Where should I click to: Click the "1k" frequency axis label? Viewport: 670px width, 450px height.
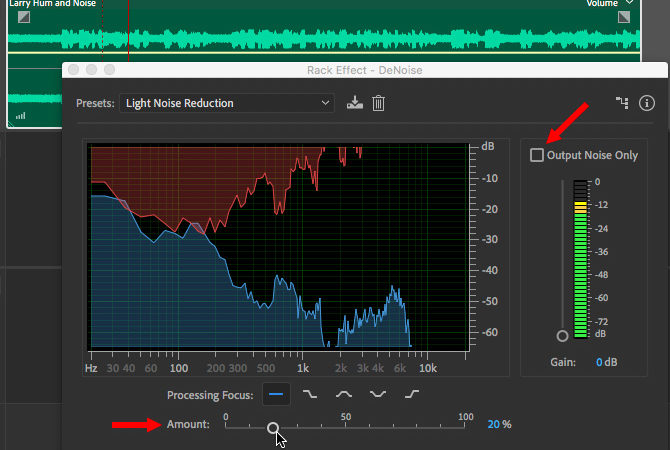click(303, 368)
